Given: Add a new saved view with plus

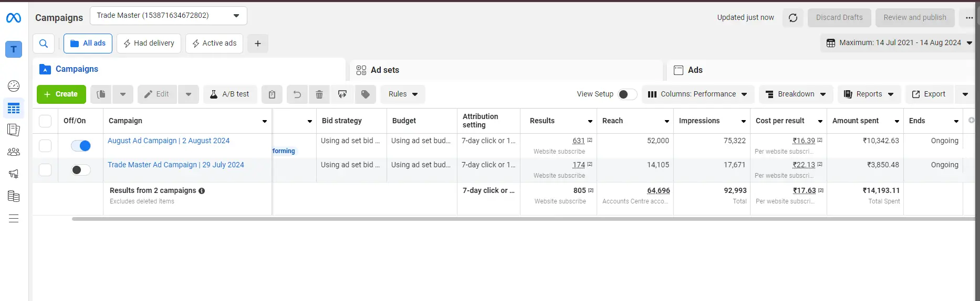Looking at the screenshot, I should pos(258,44).
